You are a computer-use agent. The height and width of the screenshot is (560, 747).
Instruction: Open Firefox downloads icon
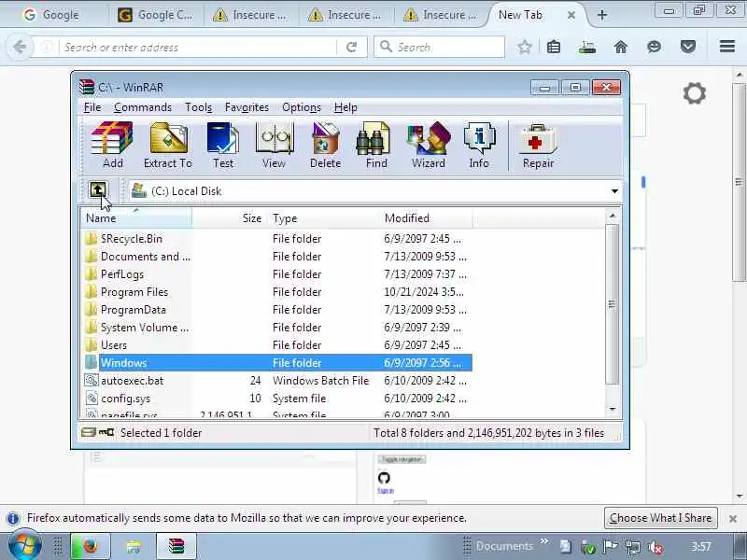tap(587, 47)
